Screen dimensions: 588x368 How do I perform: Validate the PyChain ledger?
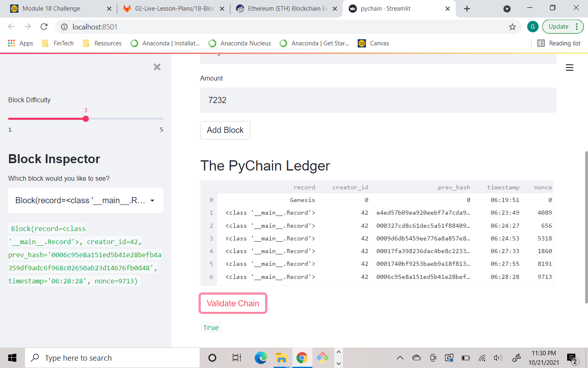[233, 303]
